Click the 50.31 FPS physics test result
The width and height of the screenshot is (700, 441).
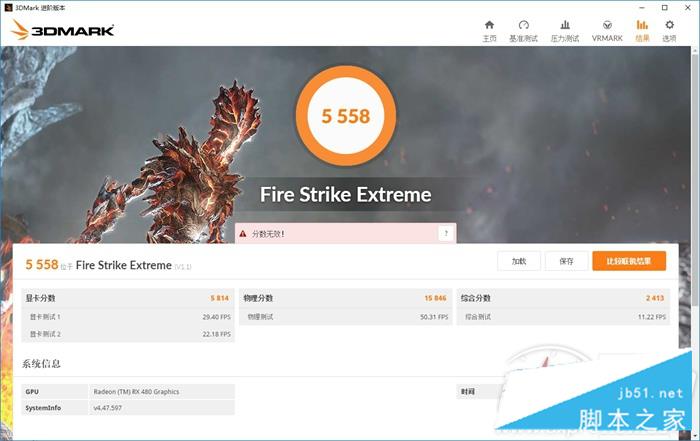(x=434, y=317)
